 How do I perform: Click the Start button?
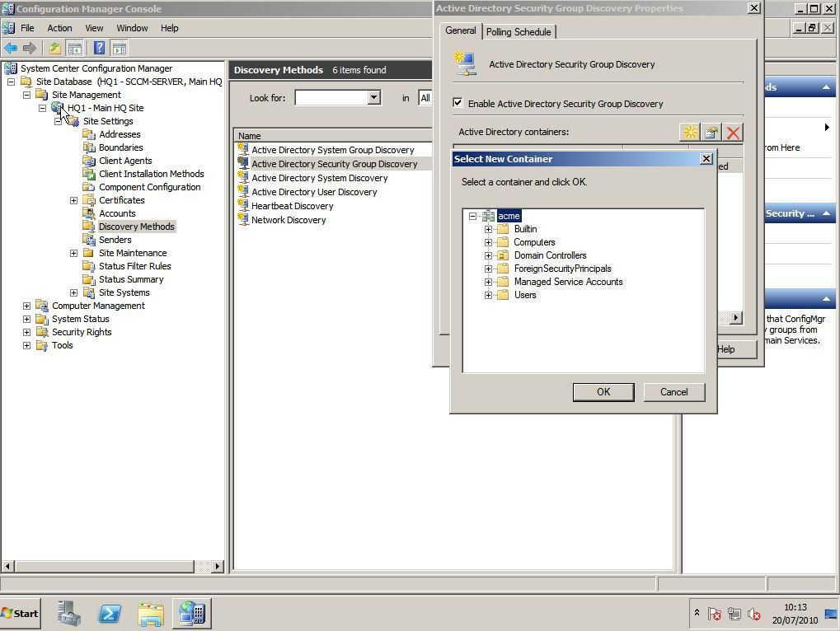tap(21, 614)
